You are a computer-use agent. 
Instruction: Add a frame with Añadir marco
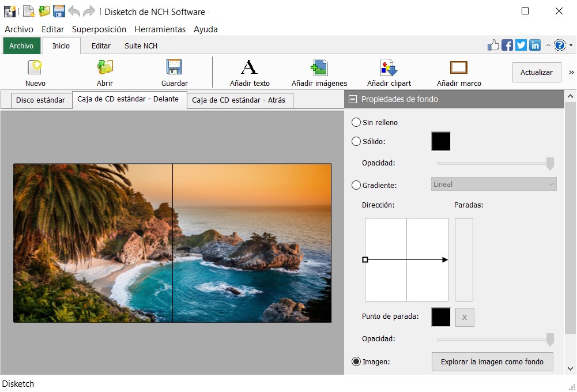(458, 70)
